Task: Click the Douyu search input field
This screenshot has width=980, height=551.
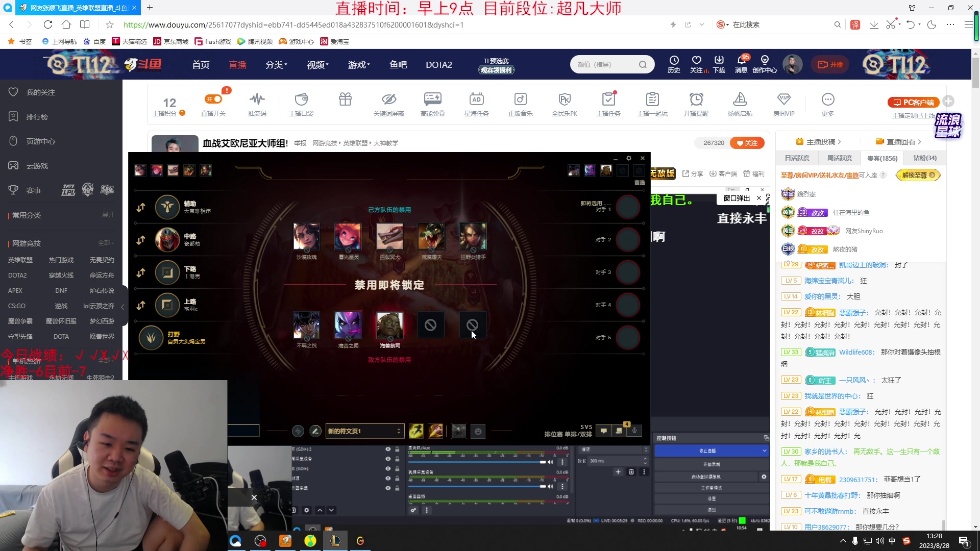Action: coord(606,65)
